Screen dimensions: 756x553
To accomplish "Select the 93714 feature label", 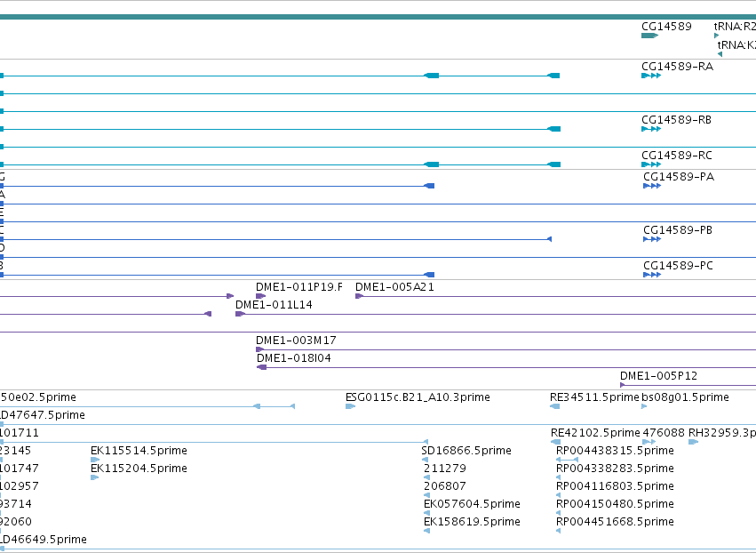I will 16,504.
